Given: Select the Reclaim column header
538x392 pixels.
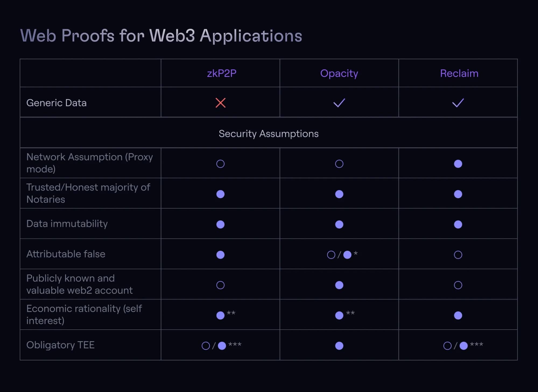Looking at the screenshot, I should [459, 73].
